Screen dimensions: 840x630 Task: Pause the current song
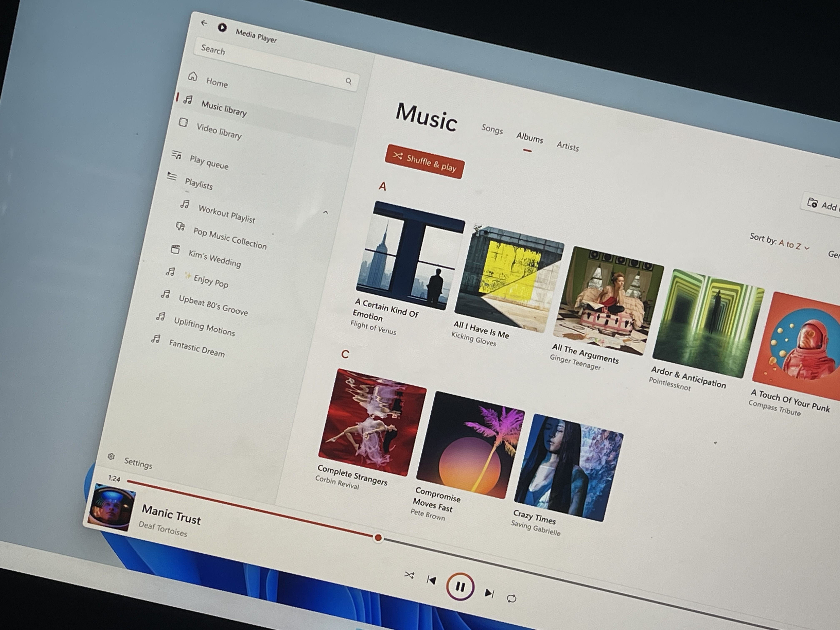(460, 587)
